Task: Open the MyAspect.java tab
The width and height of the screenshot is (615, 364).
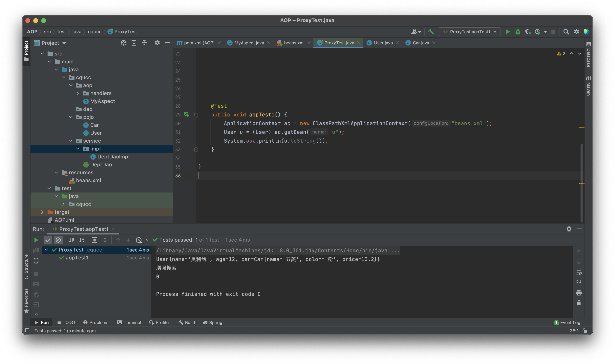Action: (x=249, y=43)
